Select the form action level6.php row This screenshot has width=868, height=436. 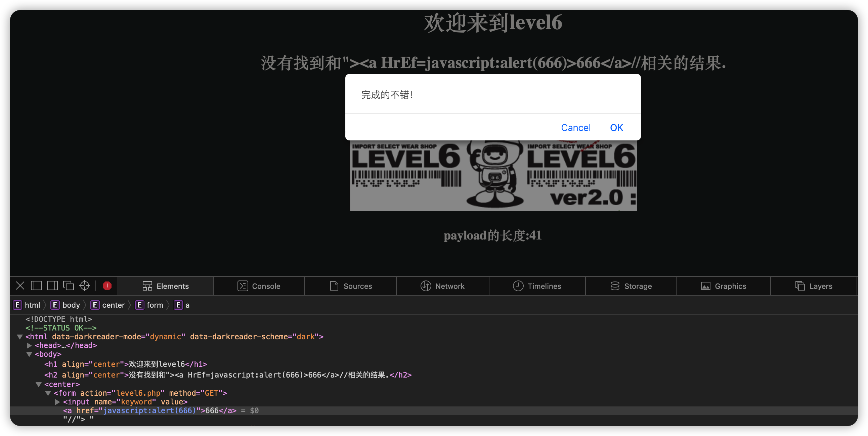tap(140, 393)
